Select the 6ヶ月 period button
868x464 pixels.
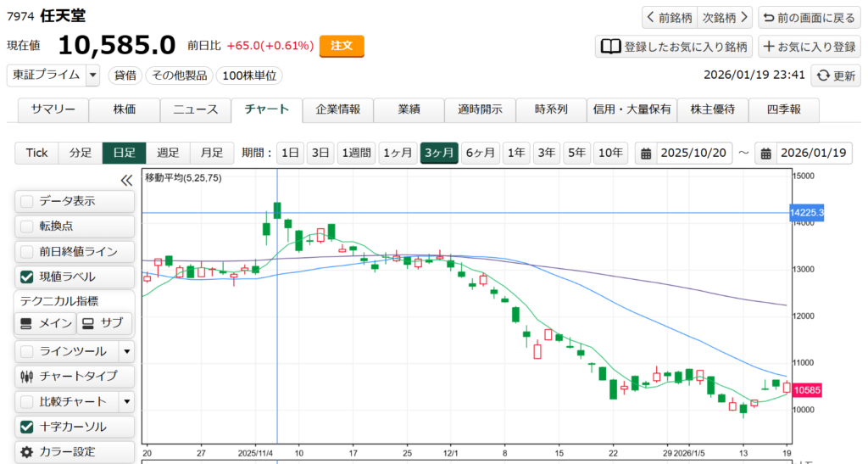[480, 153]
